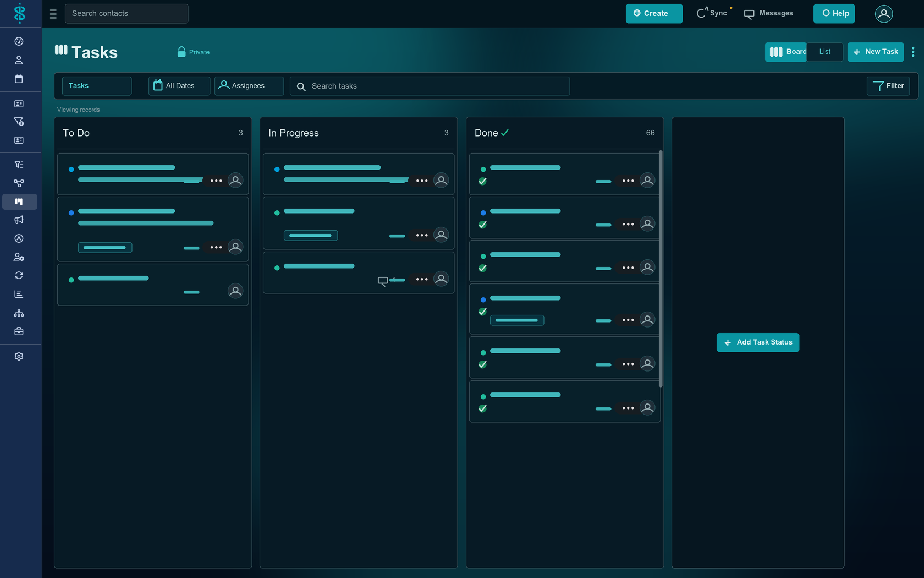Open the more options on first To Do card

coord(216,181)
